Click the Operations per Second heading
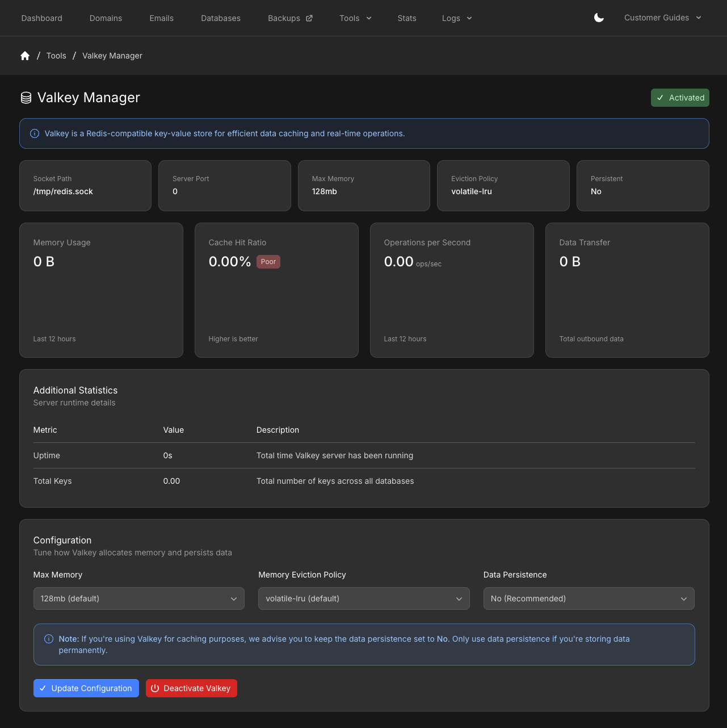This screenshot has height=728, width=727. 427,242
